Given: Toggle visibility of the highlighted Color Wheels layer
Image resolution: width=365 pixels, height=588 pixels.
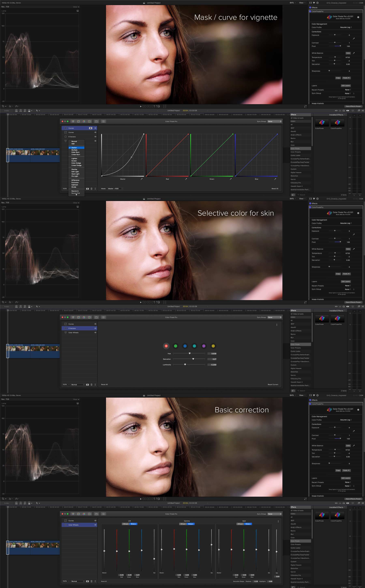Looking at the screenshot, I should [x=95, y=525].
